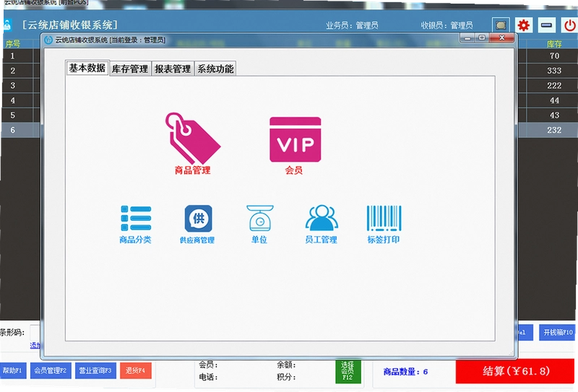
Task: Click stock value 70 in 库存 column
Action: (x=554, y=56)
